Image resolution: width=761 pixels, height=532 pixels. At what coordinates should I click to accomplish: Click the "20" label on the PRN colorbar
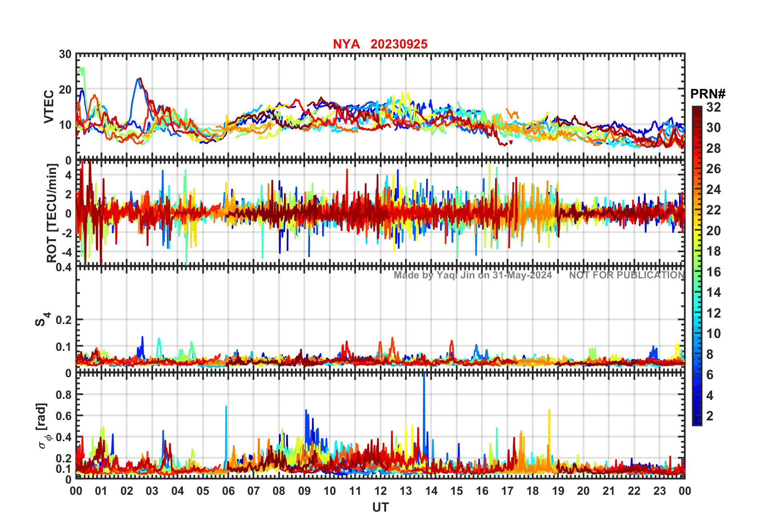click(713, 231)
